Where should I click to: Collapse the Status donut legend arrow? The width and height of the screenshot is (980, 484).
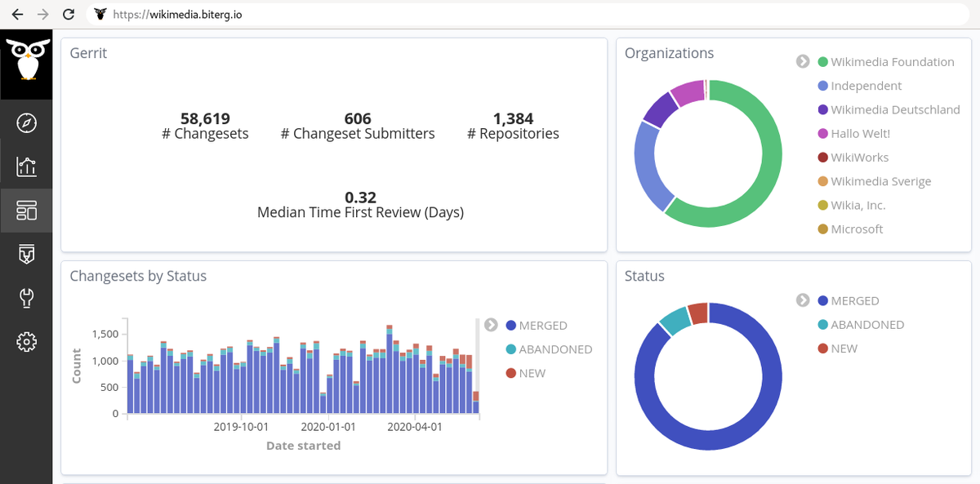pos(803,301)
